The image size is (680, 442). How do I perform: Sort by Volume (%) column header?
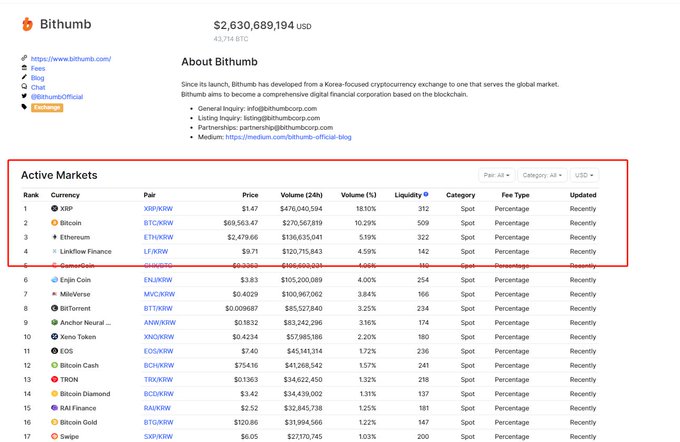359,195
